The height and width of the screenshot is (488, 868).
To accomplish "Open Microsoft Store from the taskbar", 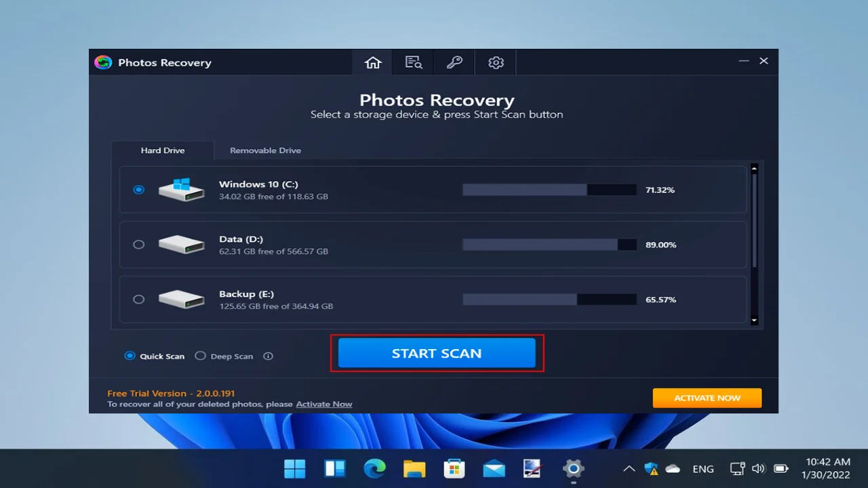I will 454,468.
